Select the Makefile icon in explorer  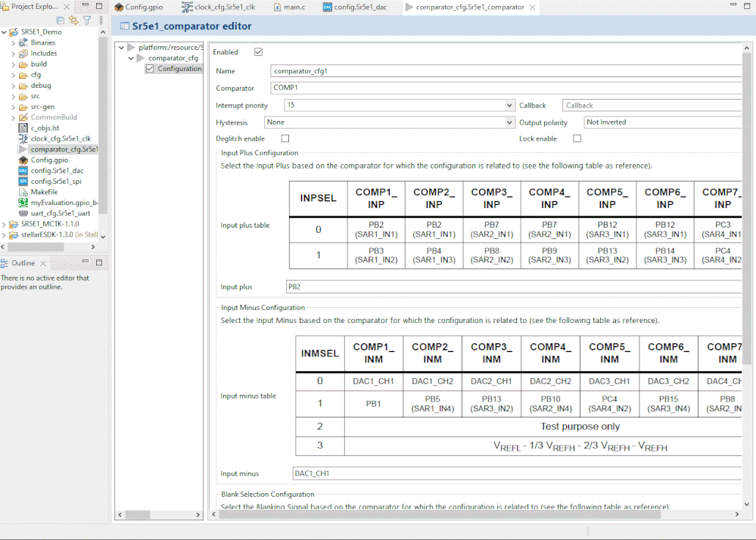23,191
